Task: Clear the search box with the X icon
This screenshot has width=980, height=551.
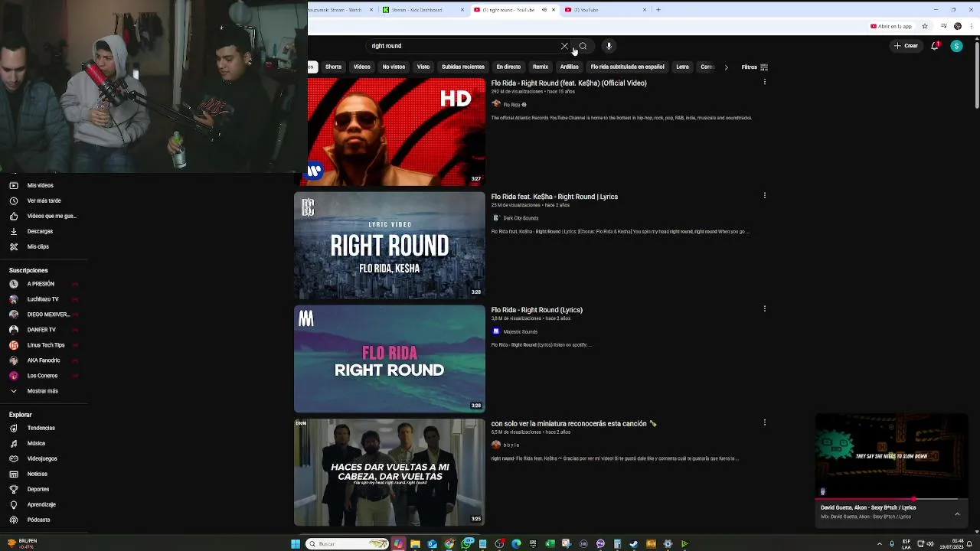Action: [564, 46]
